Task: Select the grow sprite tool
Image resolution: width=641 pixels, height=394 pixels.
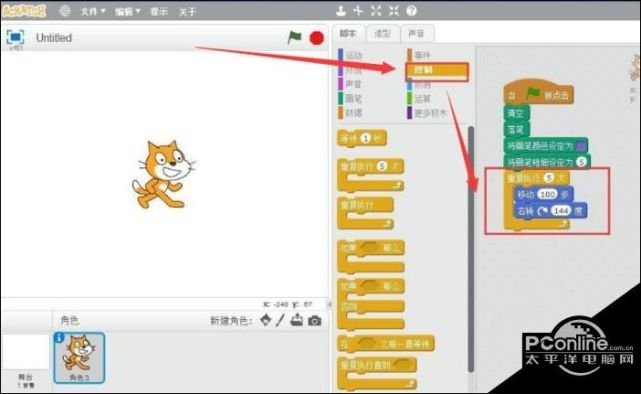Action: [376, 11]
